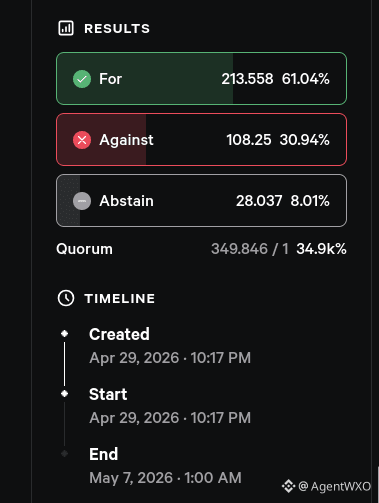Screen dimensions: 379x503
Task: Click the red X Against icon
Action: [82, 140]
